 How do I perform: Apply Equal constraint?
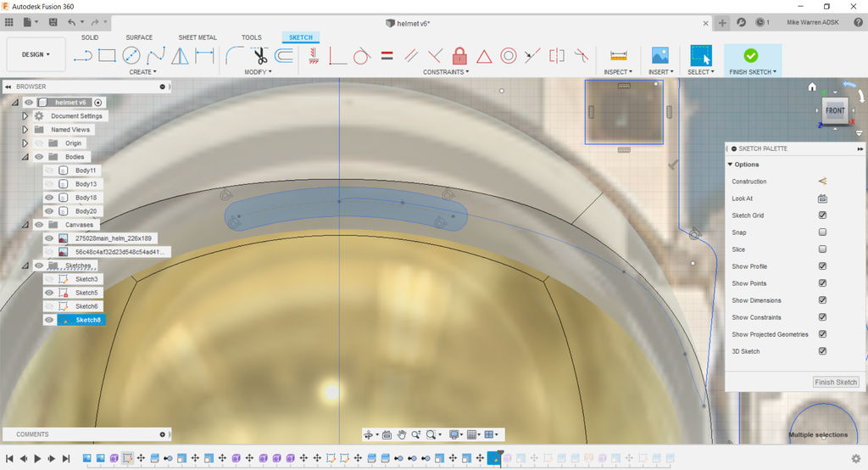tap(387, 55)
